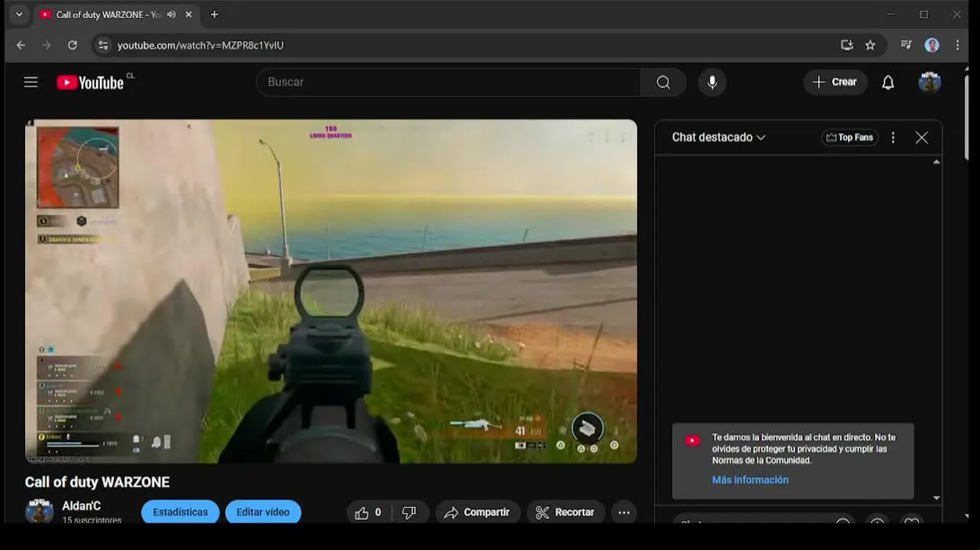Open the Crear menu
This screenshot has height=550, width=980.
click(835, 82)
